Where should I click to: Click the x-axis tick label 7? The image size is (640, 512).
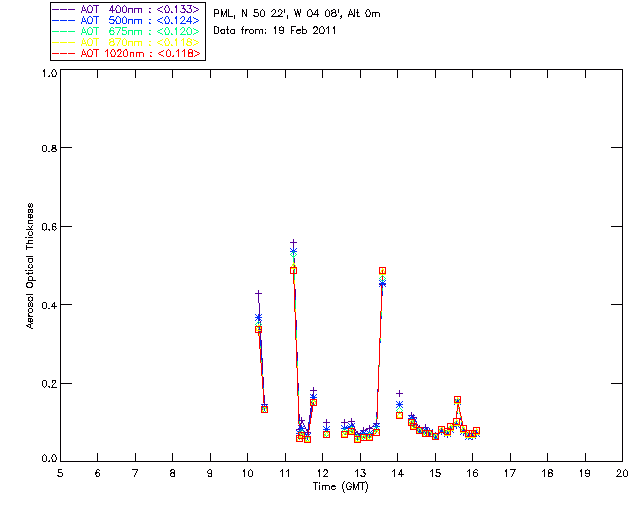tap(135, 473)
